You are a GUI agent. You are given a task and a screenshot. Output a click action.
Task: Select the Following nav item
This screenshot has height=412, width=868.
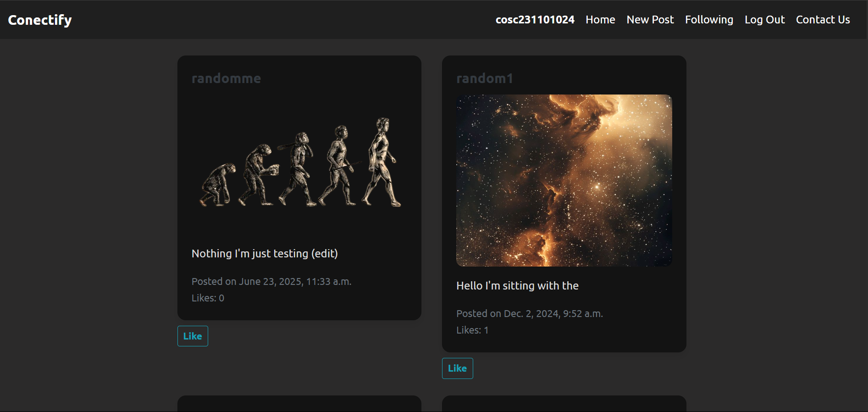click(709, 20)
